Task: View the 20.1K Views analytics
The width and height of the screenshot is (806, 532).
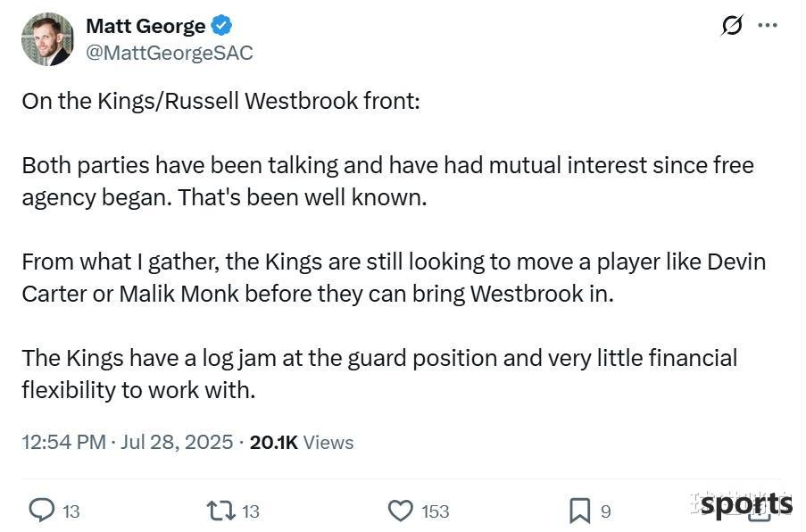Action: pos(302,442)
